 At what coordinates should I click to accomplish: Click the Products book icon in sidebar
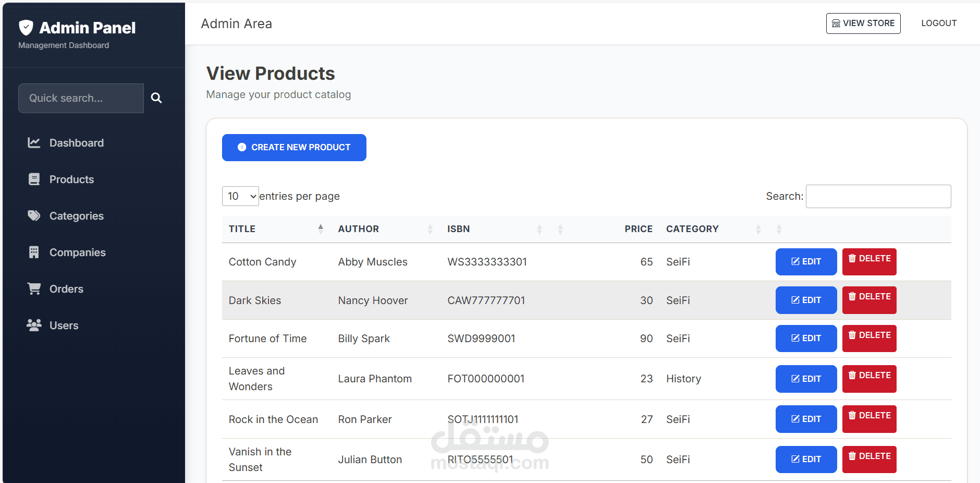click(34, 179)
